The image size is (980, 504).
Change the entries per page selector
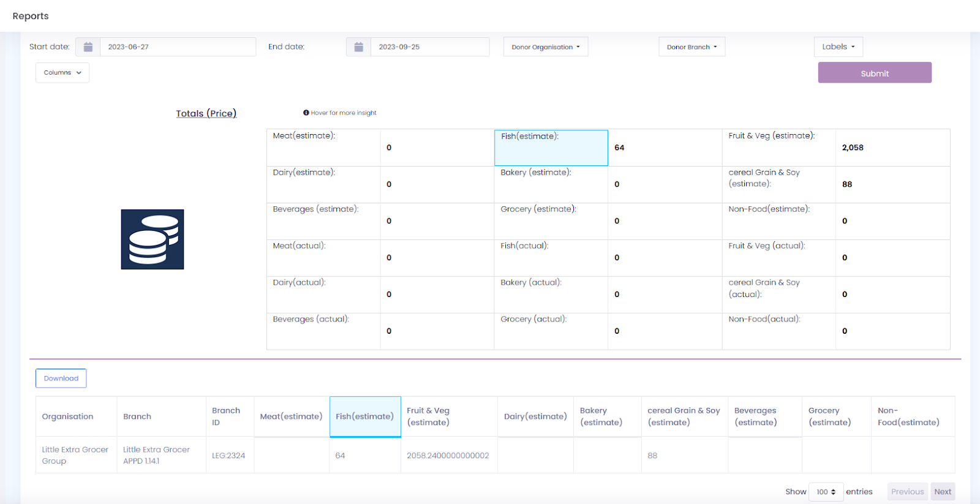coord(826,492)
